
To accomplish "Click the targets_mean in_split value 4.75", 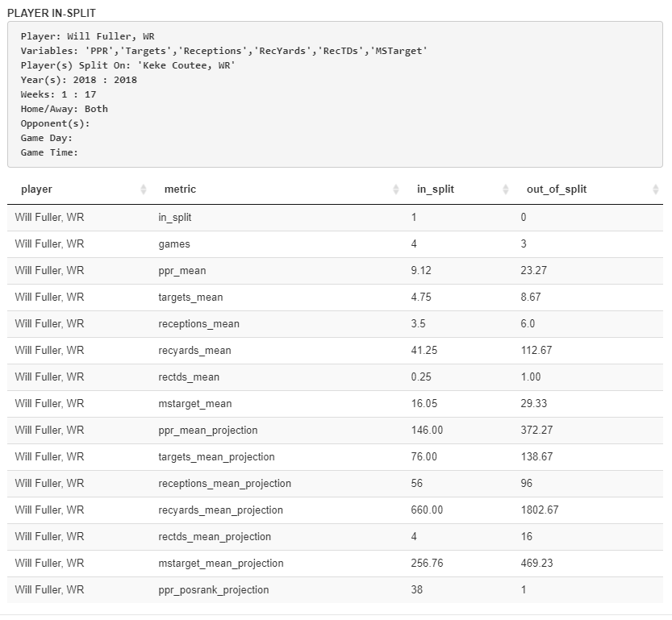I will pos(421,298).
